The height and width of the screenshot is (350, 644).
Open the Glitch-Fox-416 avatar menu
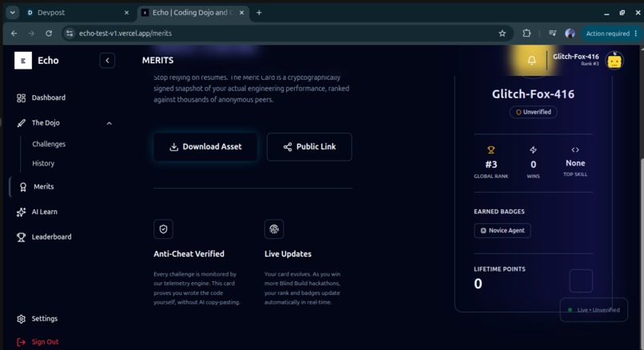pyautogui.click(x=614, y=61)
